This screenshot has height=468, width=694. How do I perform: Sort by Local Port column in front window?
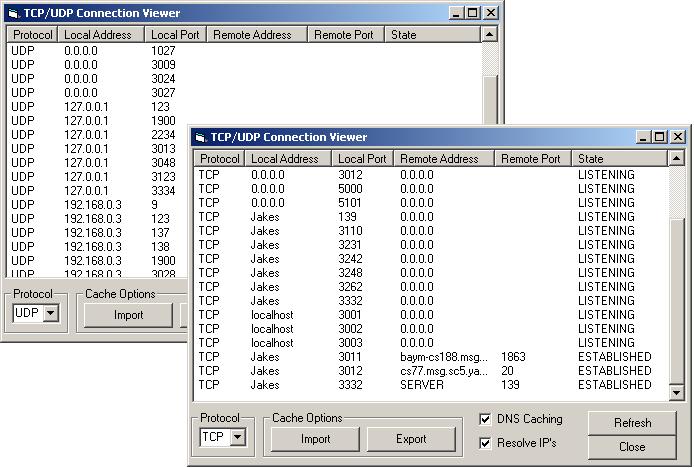click(x=362, y=159)
